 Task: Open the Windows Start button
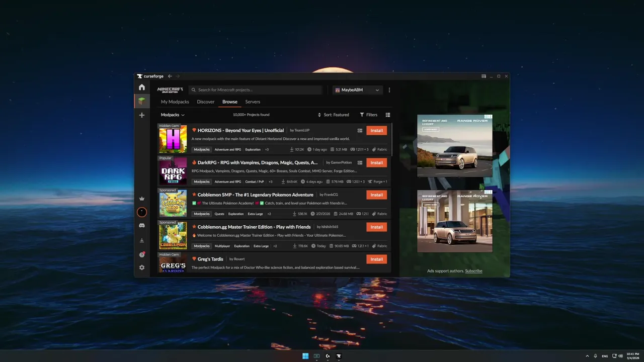(x=305, y=356)
